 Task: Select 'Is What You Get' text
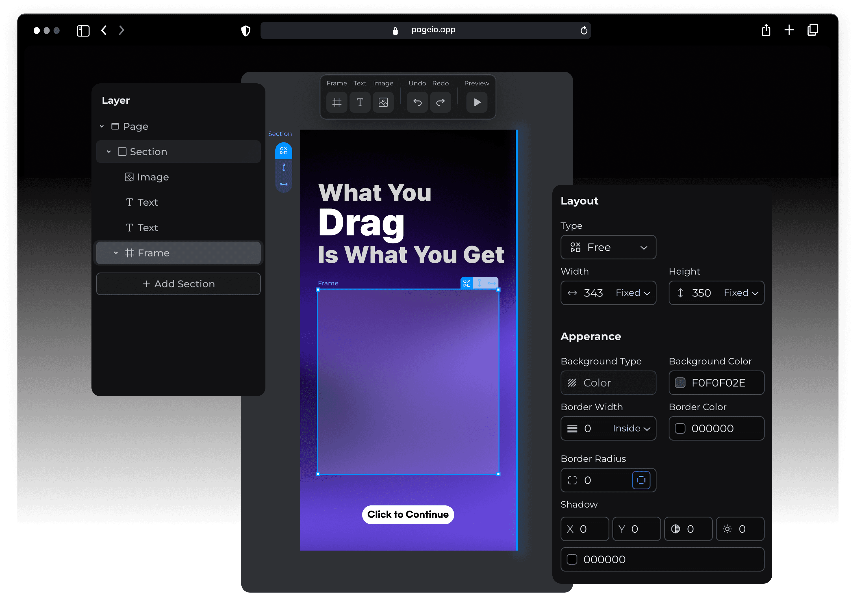[411, 255]
